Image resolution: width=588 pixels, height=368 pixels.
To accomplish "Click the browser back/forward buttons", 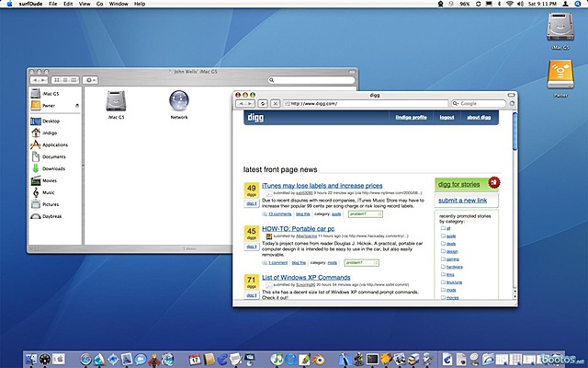I will [245, 103].
